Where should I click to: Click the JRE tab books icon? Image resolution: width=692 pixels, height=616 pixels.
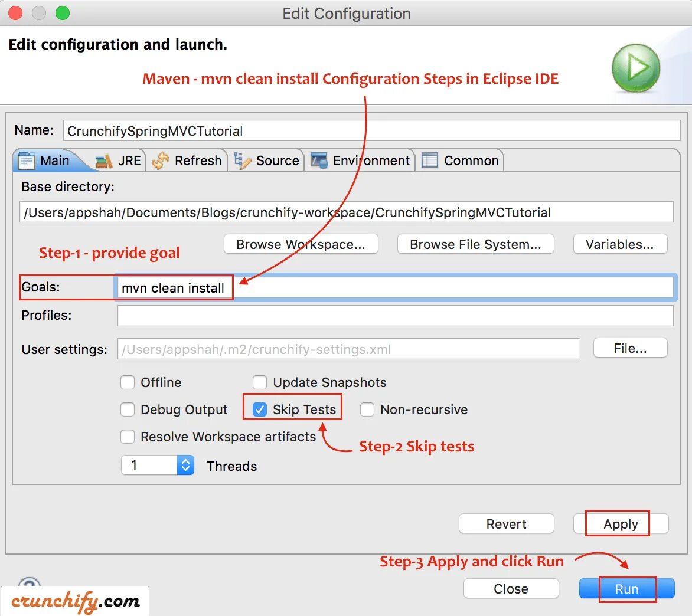(102, 160)
